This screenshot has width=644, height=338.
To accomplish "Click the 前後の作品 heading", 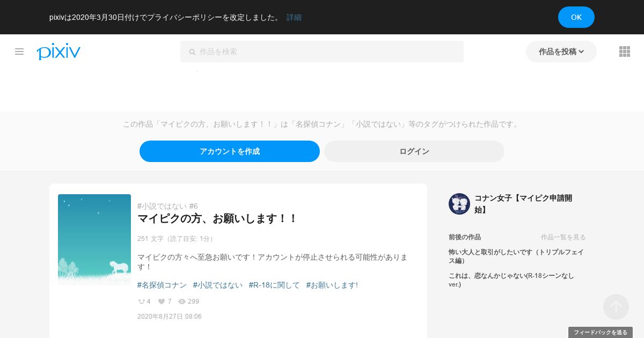I will (x=465, y=237).
